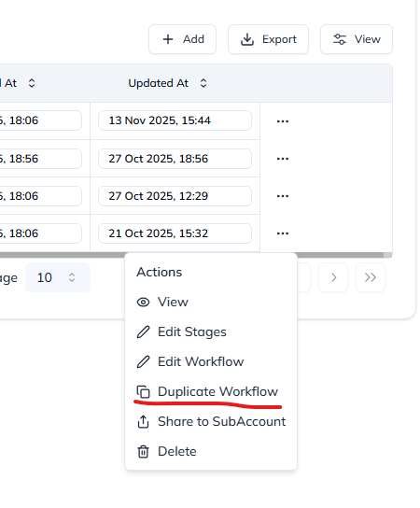Click the 27 Oct 2025, 18:56 cell
The image size is (420, 508).
pyautogui.click(x=175, y=159)
